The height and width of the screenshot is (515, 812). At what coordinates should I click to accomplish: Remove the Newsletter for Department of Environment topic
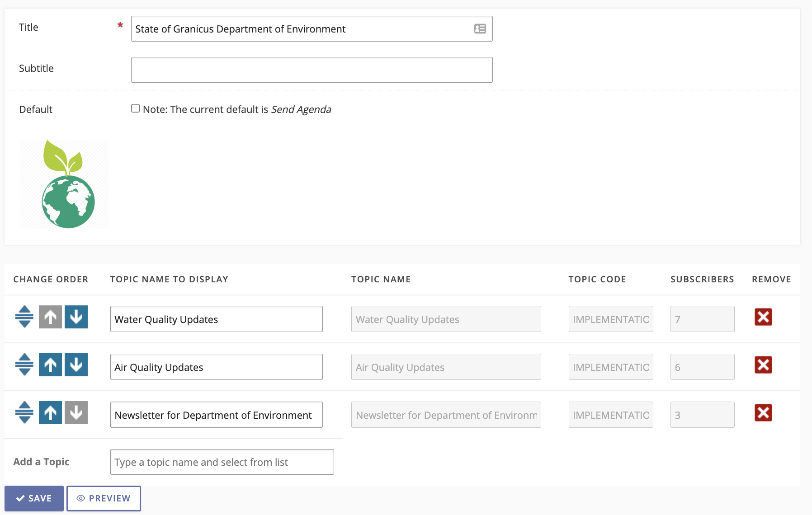click(763, 412)
